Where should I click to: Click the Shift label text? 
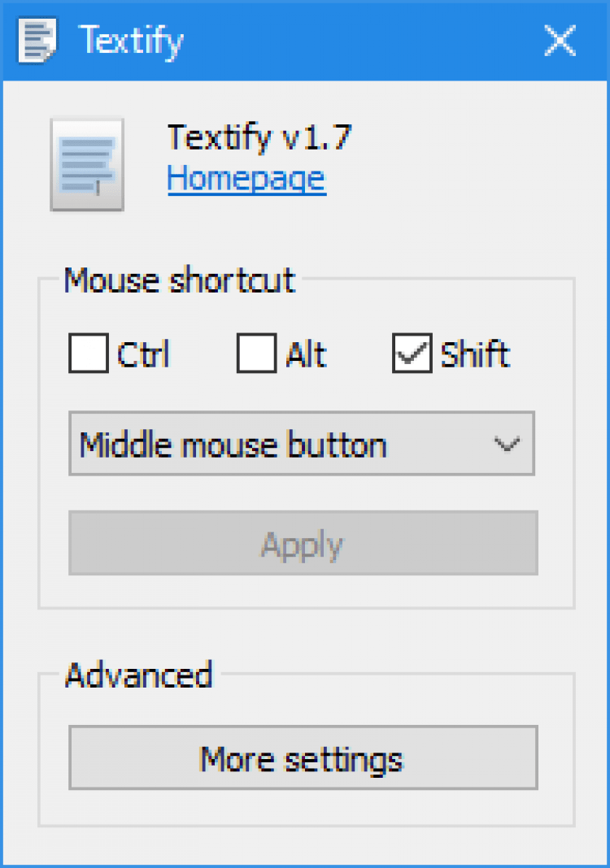475,355
